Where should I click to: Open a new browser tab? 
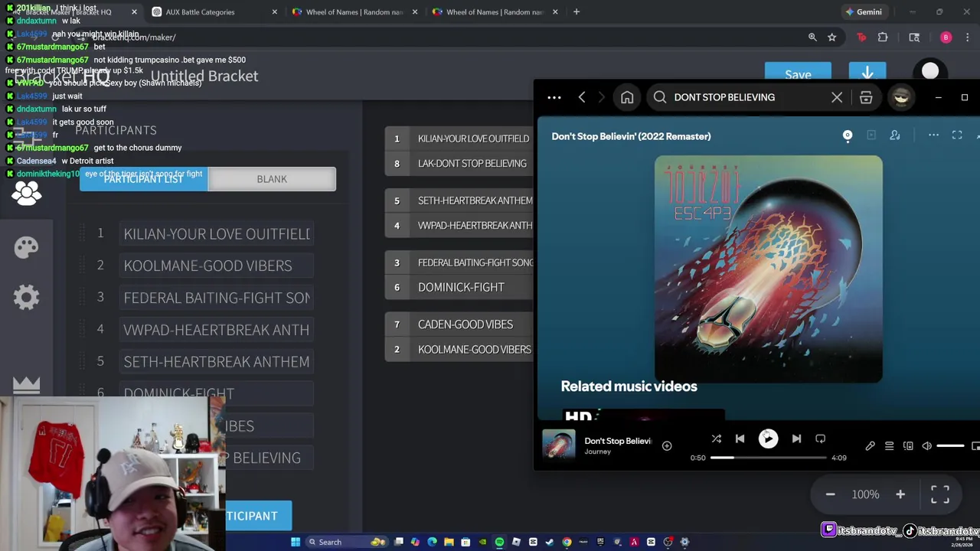point(577,12)
